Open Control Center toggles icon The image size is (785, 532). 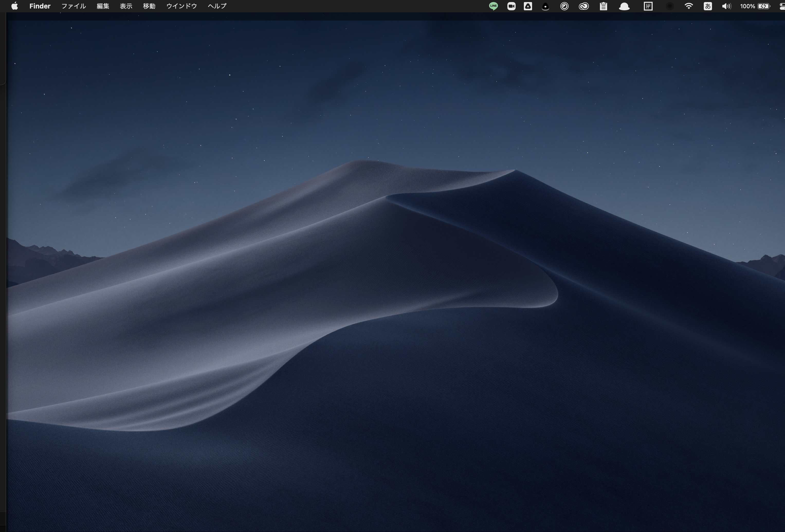tap(782, 6)
